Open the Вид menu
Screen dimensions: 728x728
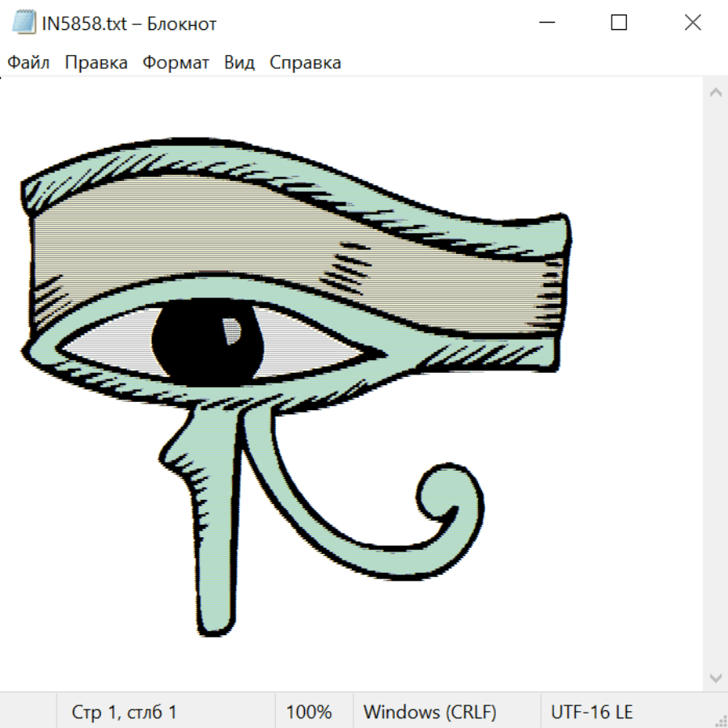pos(239,63)
